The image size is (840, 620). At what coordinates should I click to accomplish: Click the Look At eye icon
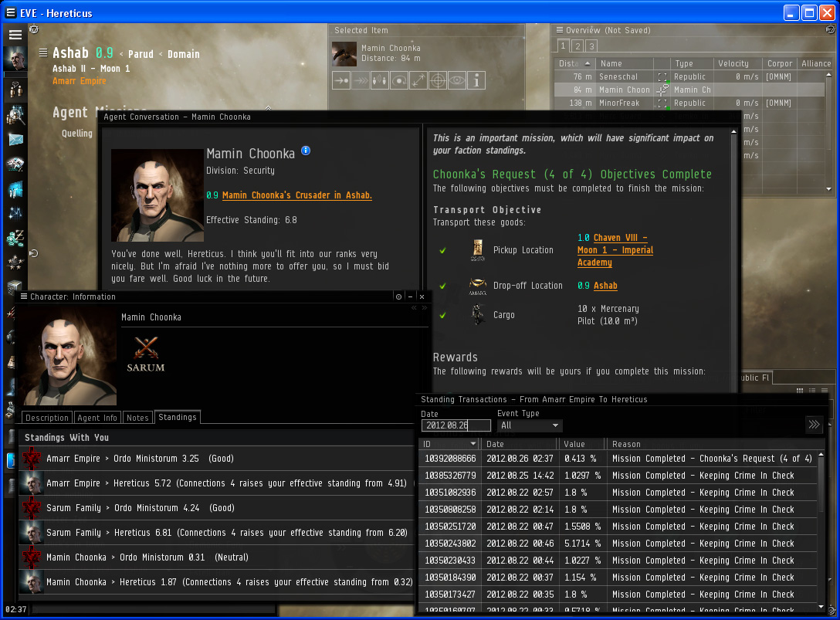457,80
